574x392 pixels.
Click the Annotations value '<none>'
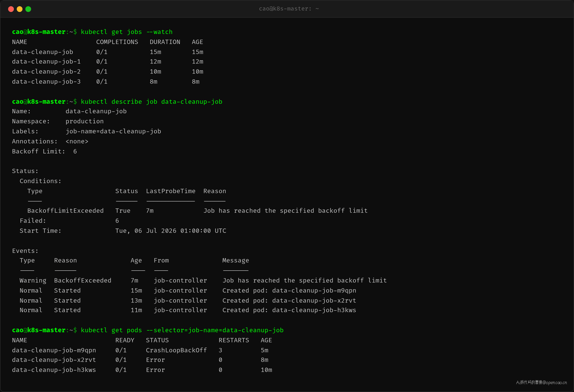tap(77, 141)
